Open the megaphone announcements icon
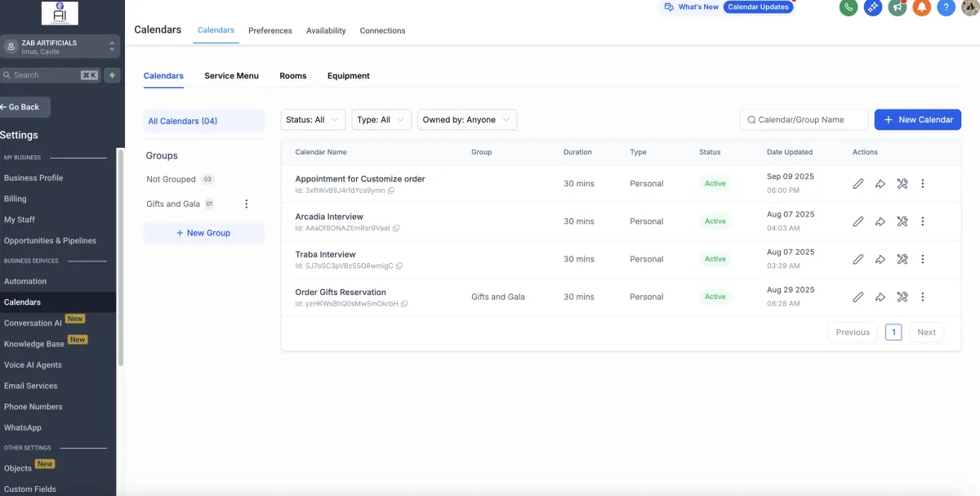The image size is (980, 496). point(898,7)
